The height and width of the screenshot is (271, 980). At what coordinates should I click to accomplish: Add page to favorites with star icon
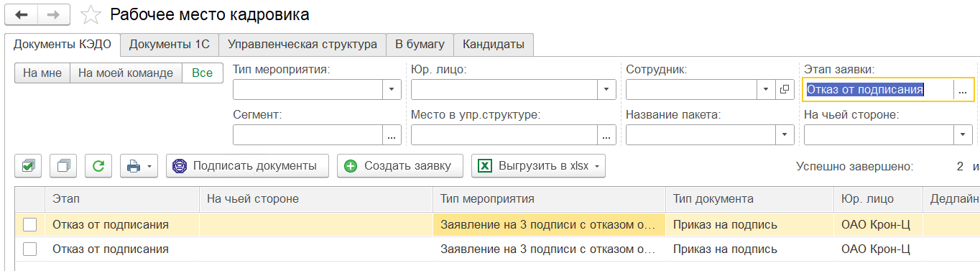click(91, 14)
